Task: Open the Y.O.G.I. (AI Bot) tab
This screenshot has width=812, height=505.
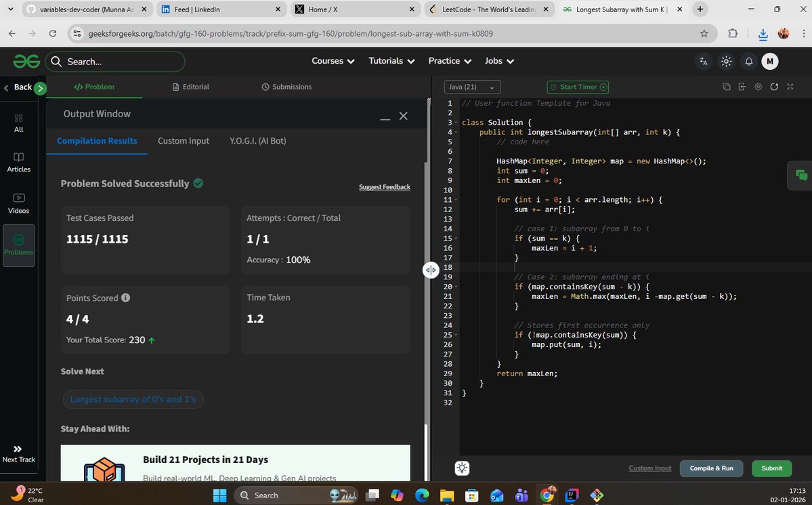Action: [258, 141]
